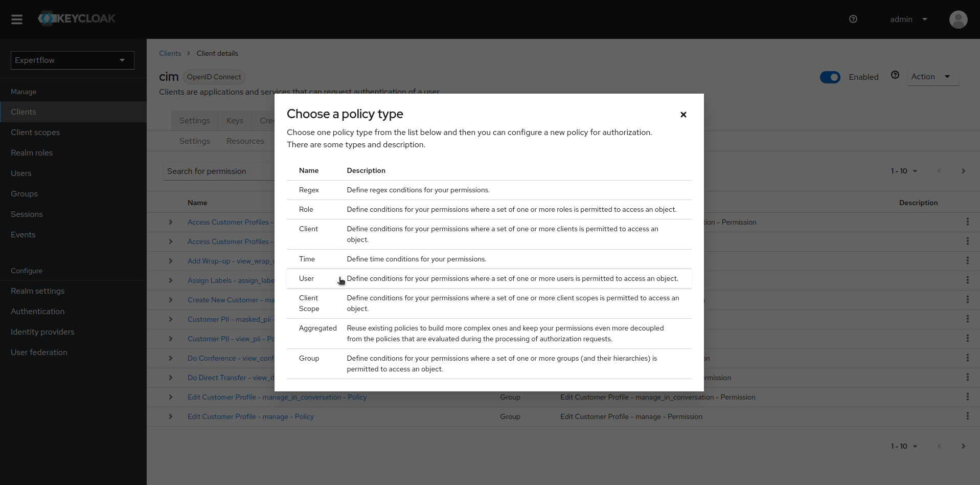Open the Expertflow realm selector

(72, 60)
